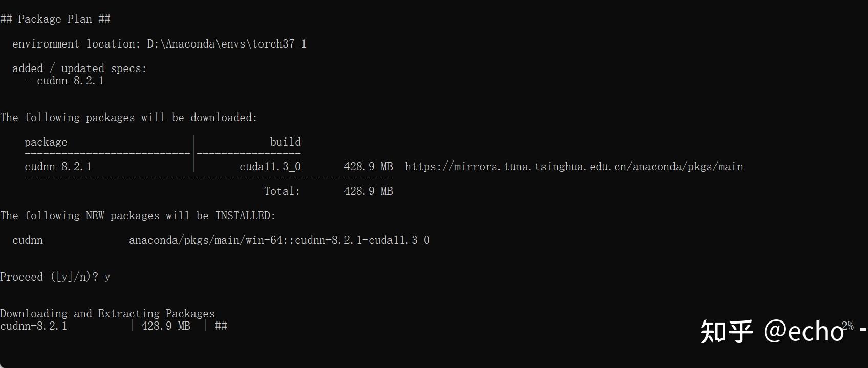Image resolution: width=868 pixels, height=368 pixels.
Task: Click the Tsinghua mirror URL
Action: pyautogui.click(x=574, y=167)
